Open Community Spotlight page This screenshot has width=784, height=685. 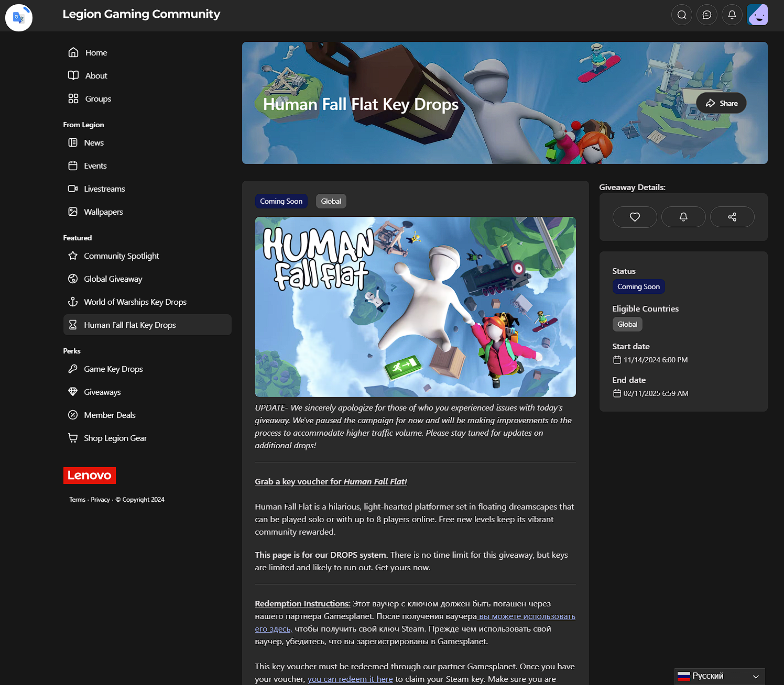click(x=147, y=256)
